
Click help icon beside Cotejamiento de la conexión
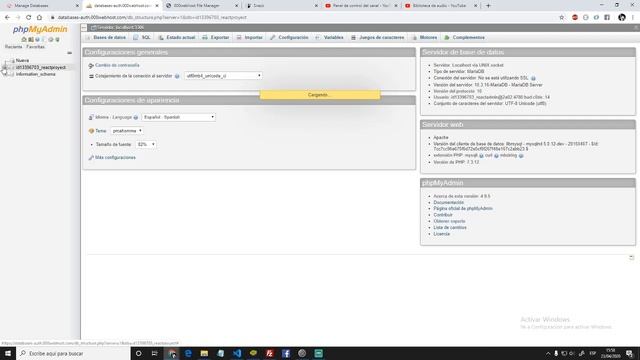[x=177, y=76]
